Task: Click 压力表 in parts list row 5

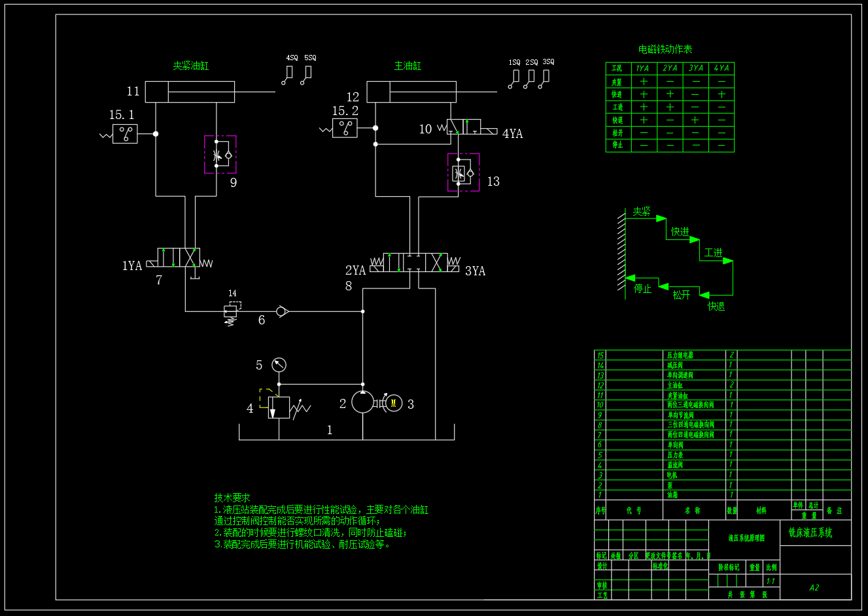Action: (x=675, y=454)
